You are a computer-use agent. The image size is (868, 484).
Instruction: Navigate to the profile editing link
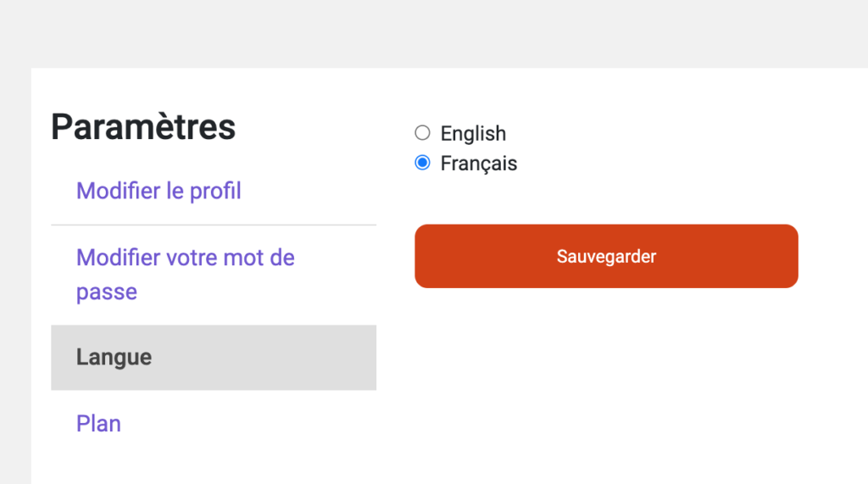coord(159,191)
